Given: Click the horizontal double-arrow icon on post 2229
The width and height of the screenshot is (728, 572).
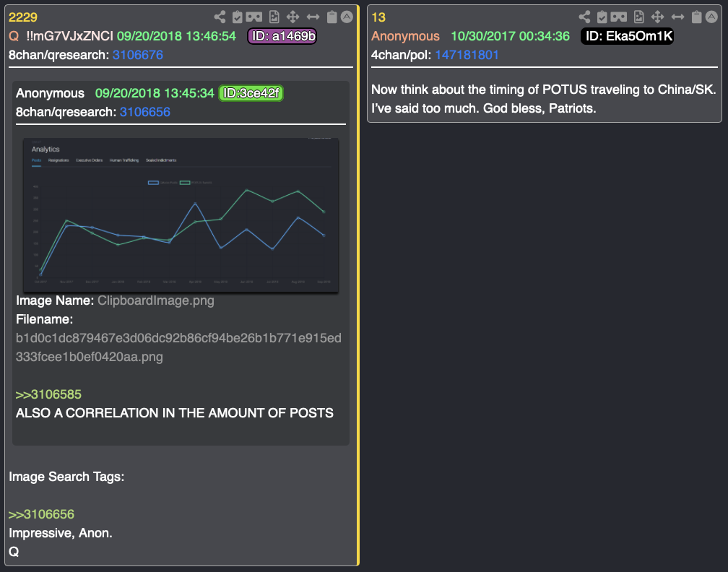Looking at the screenshot, I should [x=313, y=17].
